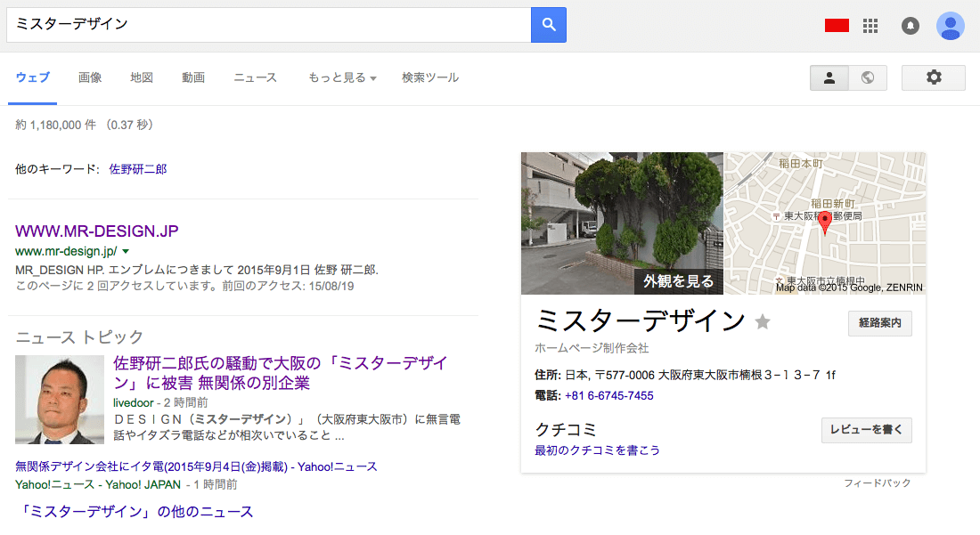The width and height of the screenshot is (980, 535).
Task: Switch to the 画像 tab
Action: coord(90,77)
